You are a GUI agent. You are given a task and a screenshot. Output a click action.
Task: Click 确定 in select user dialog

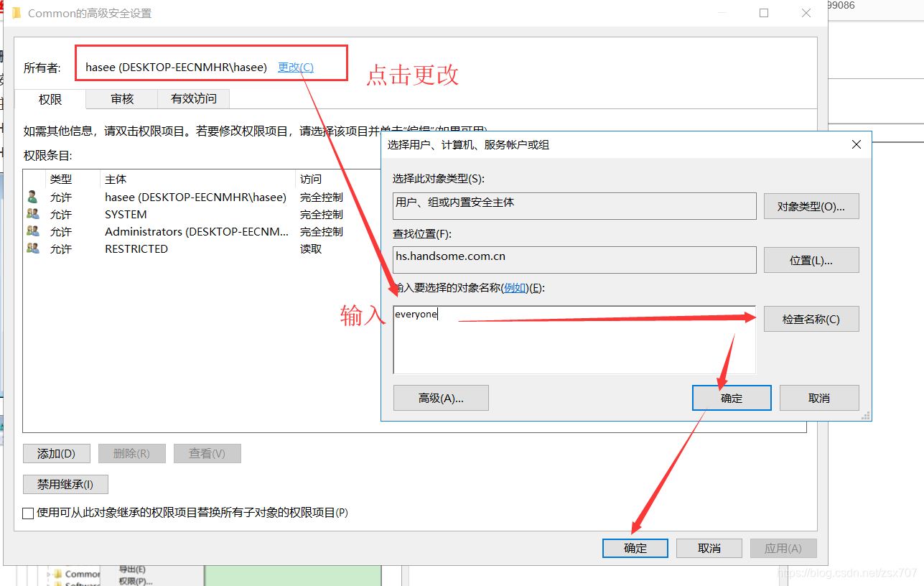pos(732,398)
